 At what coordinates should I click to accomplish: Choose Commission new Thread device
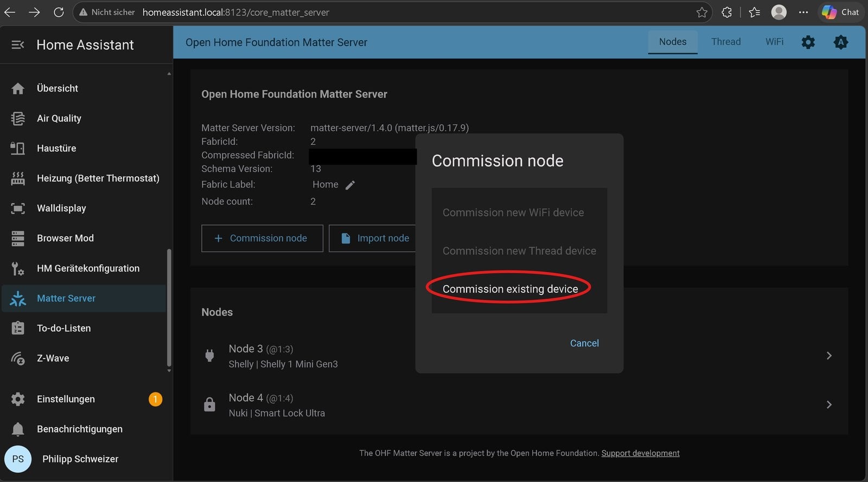point(519,251)
